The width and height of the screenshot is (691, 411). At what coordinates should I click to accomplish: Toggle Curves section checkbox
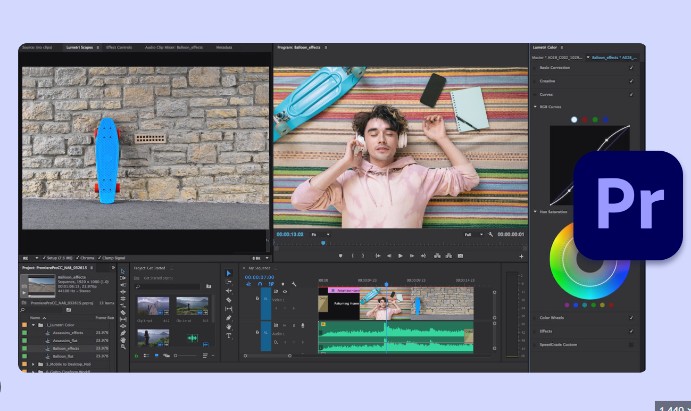coord(632,95)
